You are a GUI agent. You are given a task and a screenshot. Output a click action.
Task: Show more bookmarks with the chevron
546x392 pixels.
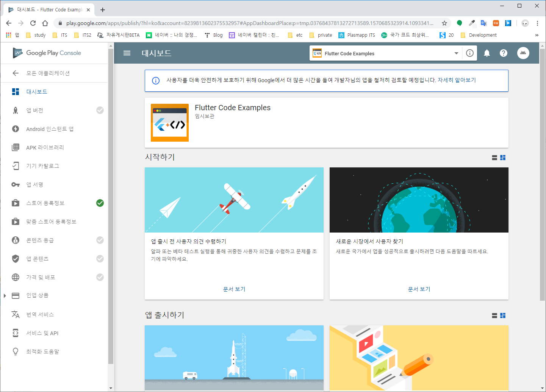[537, 35]
